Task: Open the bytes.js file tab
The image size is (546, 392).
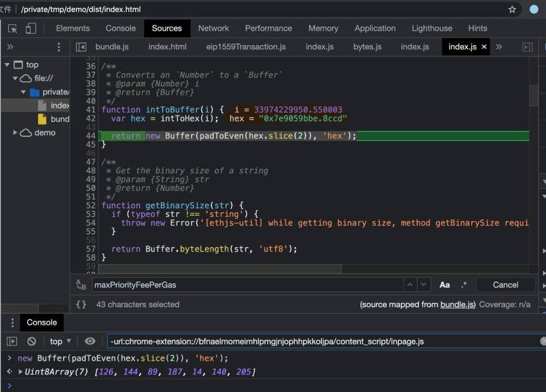Action: click(367, 47)
